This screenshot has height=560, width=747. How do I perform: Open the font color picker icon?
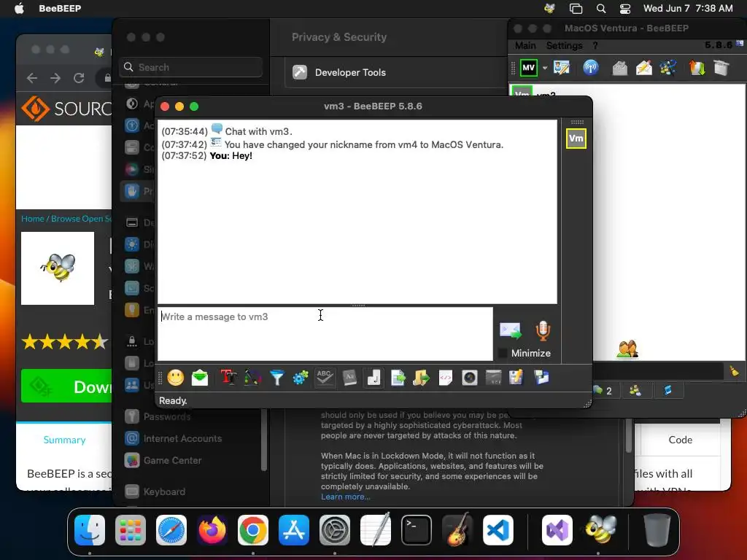click(252, 378)
